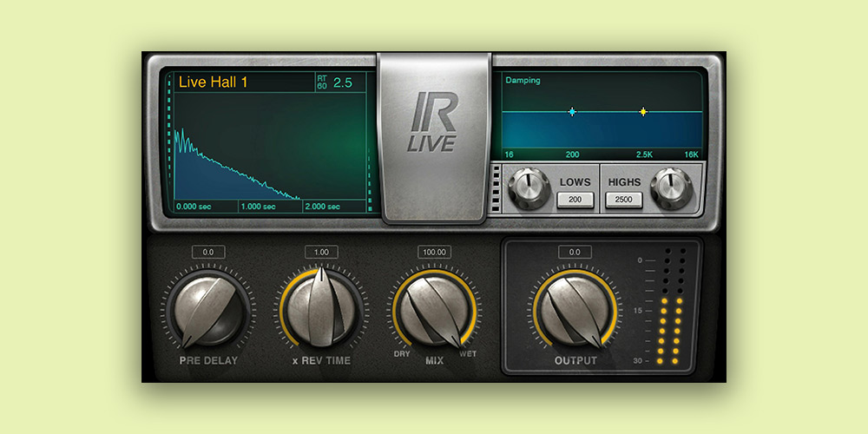Screen dimensions: 868x434
Task: Click the Dry/Wet Mix knob
Action: (434, 312)
